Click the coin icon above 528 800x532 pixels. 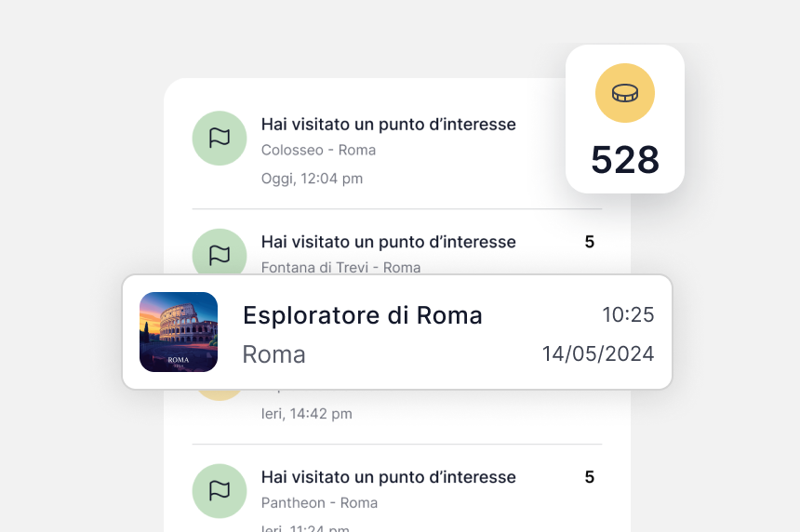click(625, 93)
